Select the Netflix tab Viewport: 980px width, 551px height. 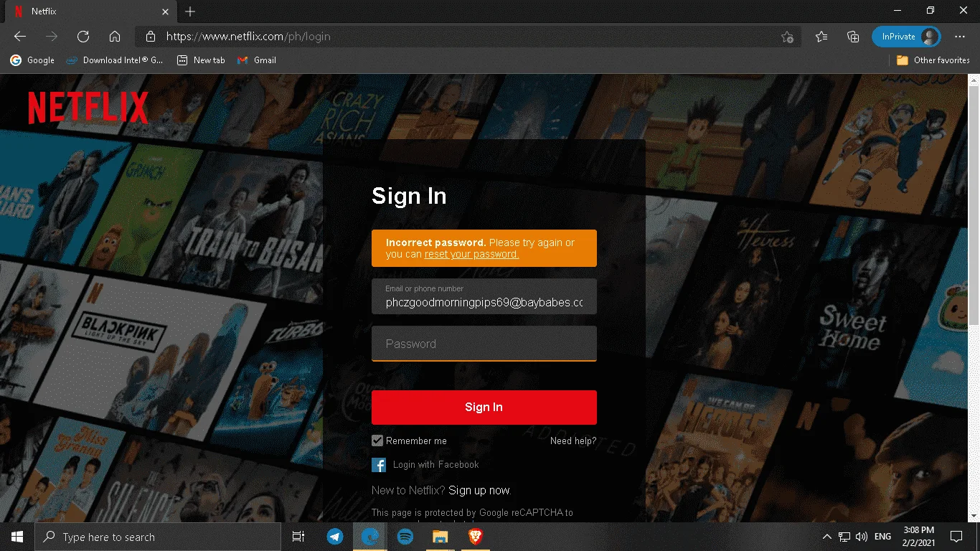90,11
